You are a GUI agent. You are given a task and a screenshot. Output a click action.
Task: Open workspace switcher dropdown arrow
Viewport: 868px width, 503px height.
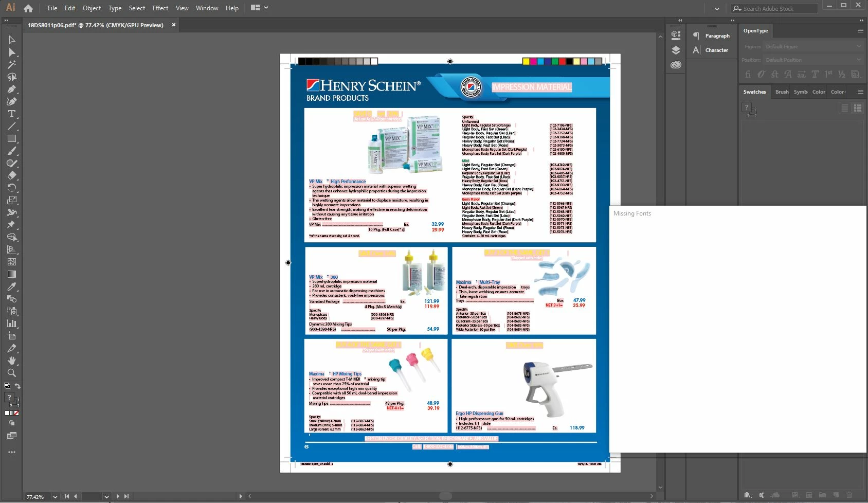717,9
